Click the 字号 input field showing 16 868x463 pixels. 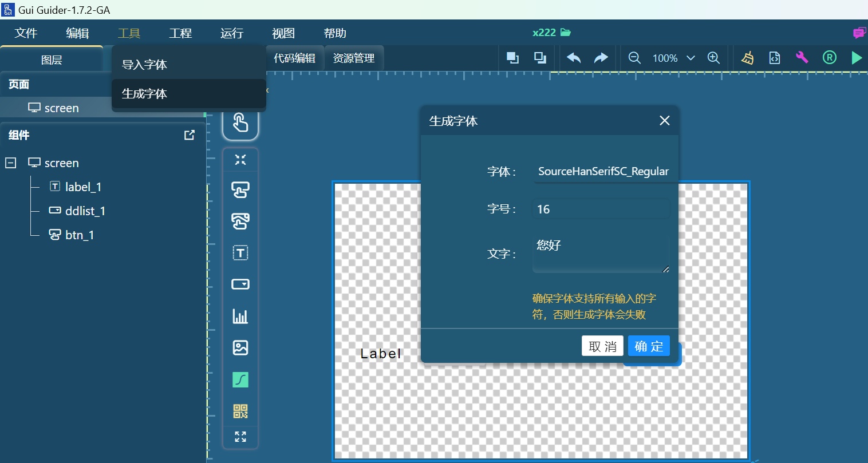click(601, 208)
